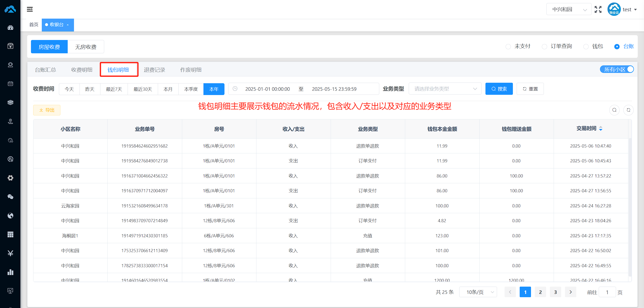Image resolution: width=644 pixels, height=308 pixels.
Task: Sort by 交易时间 column arrows
Action: (x=601, y=128)
